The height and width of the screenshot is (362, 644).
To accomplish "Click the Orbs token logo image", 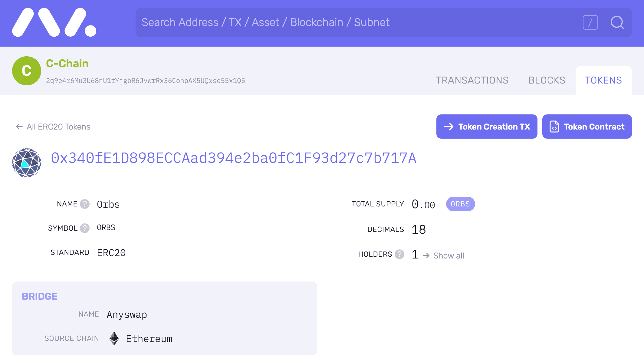I will point(27,163).
